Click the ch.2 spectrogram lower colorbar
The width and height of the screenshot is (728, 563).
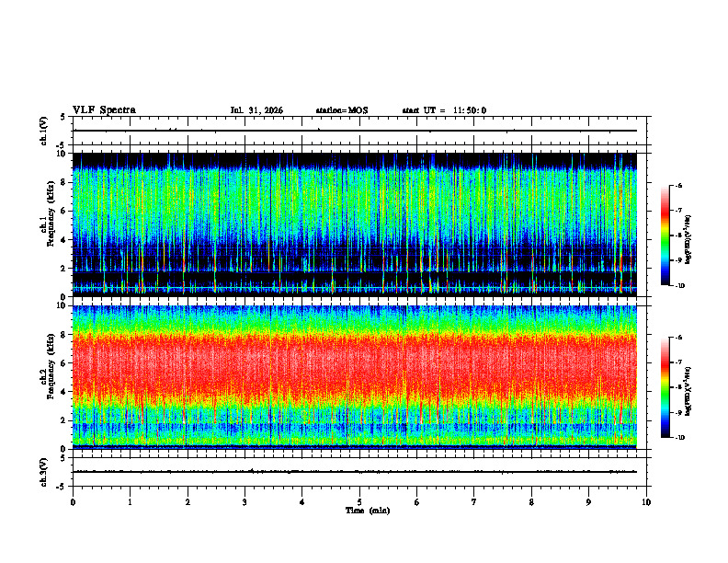(665, 387)
